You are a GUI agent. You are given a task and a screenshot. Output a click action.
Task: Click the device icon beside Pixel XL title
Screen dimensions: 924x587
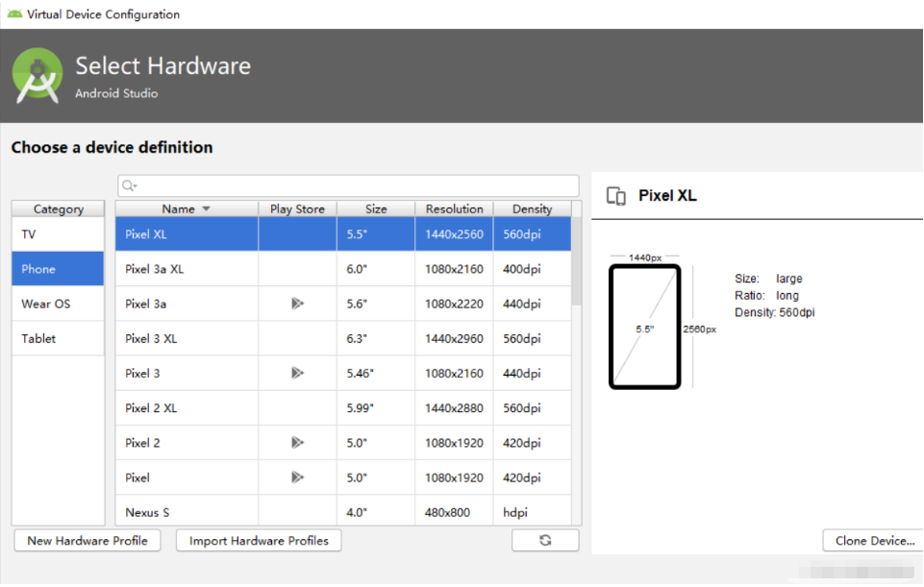(x=616, y=196)
